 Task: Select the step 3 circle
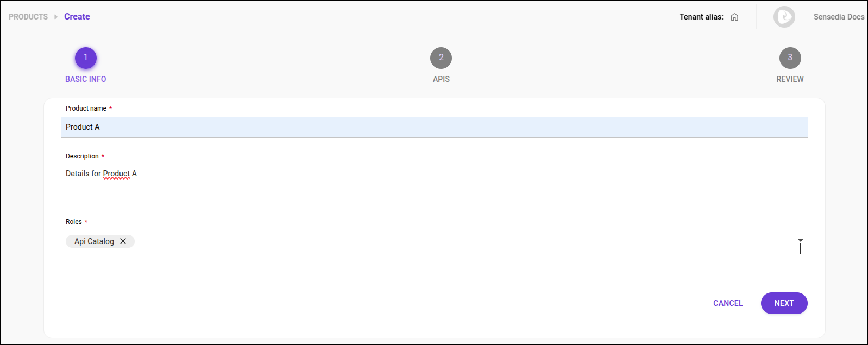790,58
